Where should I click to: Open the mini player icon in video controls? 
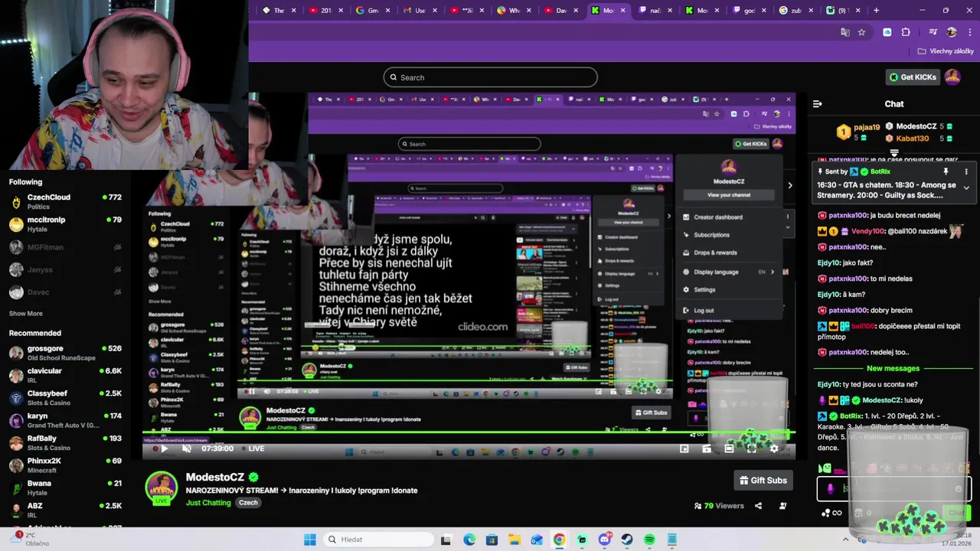(x=684, y=449)
